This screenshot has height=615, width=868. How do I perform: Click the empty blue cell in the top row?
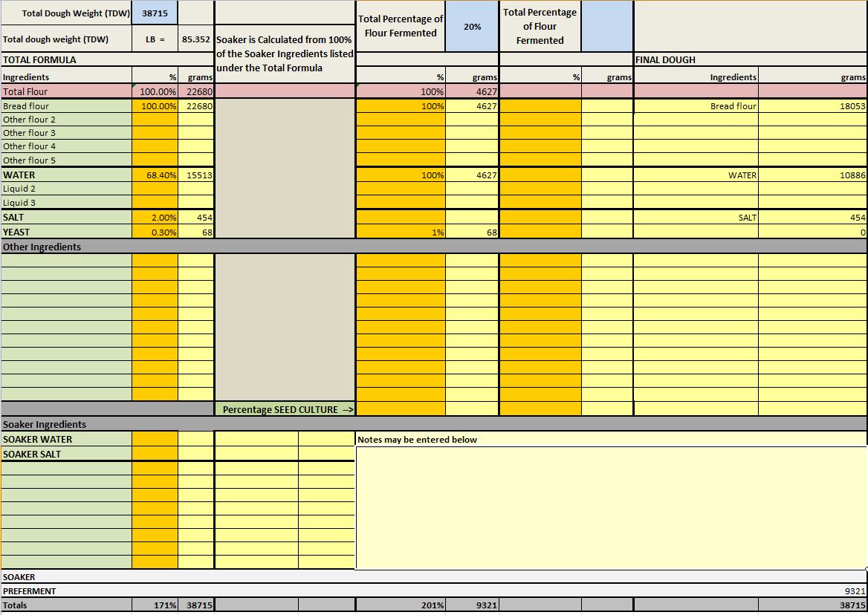tap(607, 27)
